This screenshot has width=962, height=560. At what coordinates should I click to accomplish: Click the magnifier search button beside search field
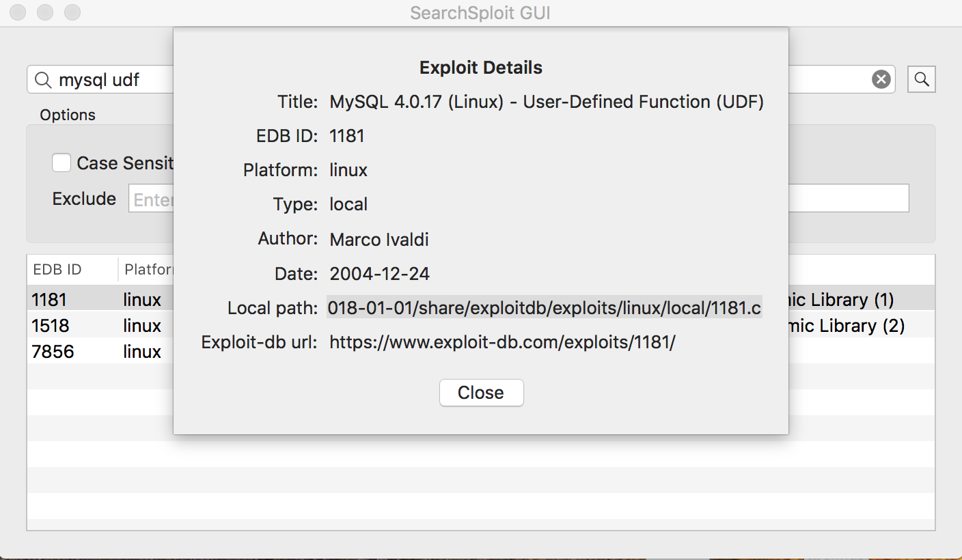(x=921, y=80)
